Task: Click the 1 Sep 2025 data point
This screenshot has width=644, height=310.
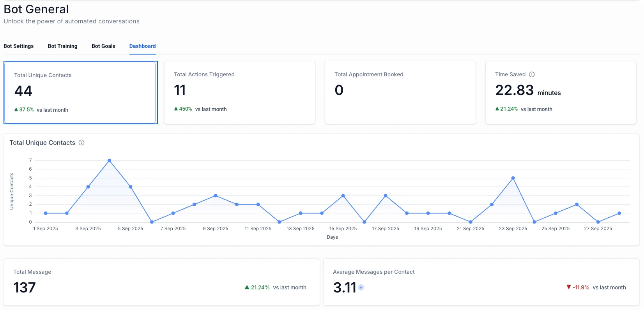Action: click(x=46, y=213)
